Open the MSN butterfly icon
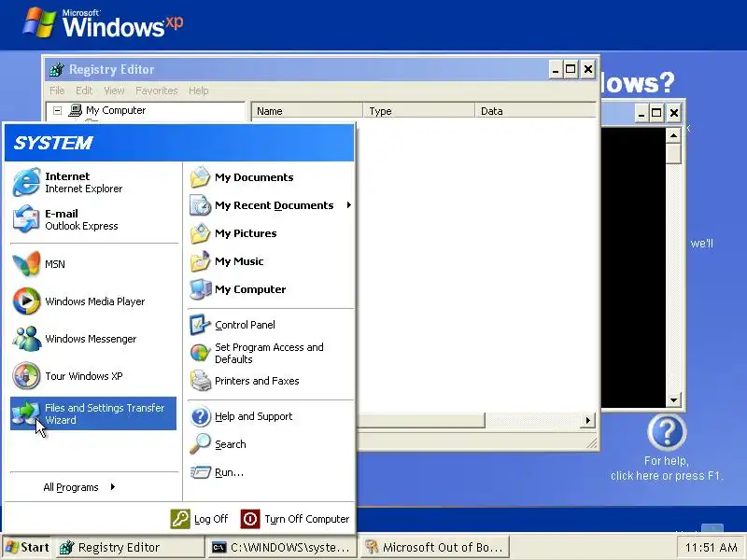 [26, 264]
